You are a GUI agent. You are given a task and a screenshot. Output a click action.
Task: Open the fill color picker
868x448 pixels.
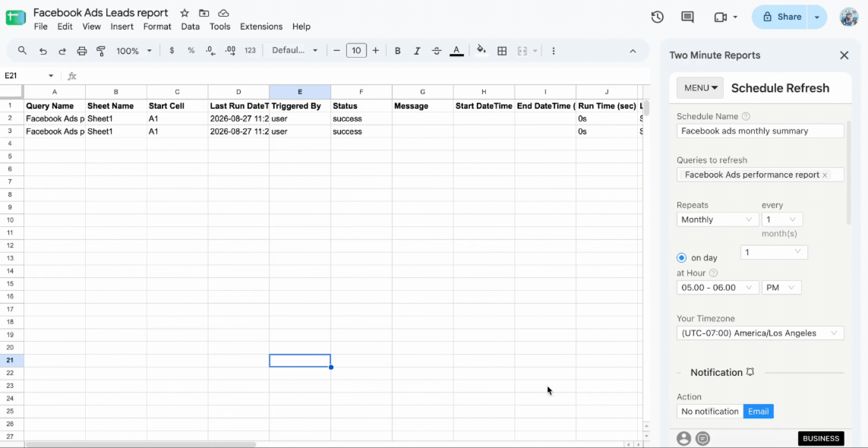coord(481,50)
